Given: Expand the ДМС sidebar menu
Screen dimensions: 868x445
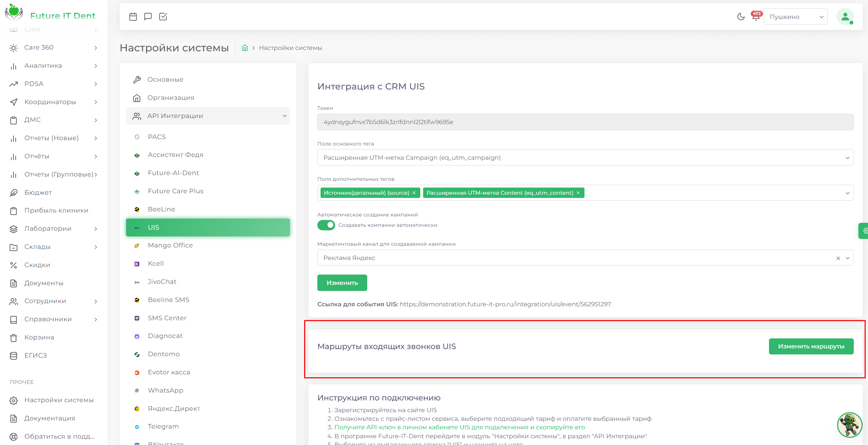Looking at the screenshot, I should click(53, 120).
